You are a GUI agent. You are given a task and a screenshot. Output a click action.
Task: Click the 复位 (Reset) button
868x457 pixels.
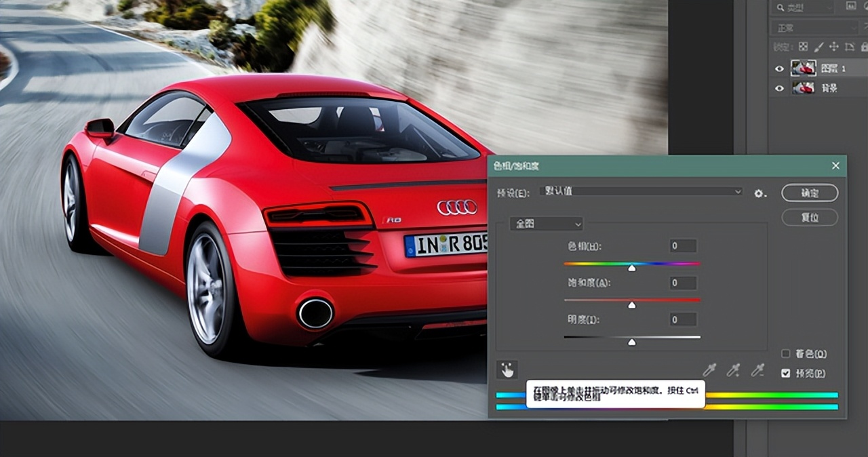coord(810,218)
